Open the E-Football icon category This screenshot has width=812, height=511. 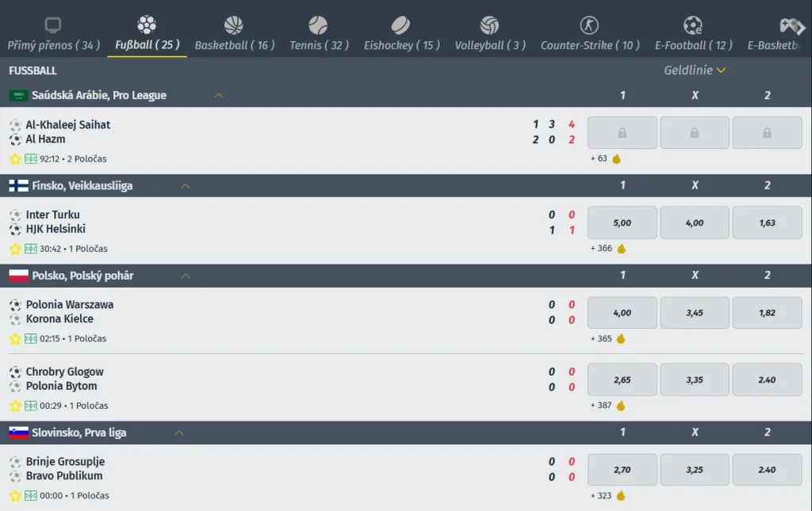(693, 25)
